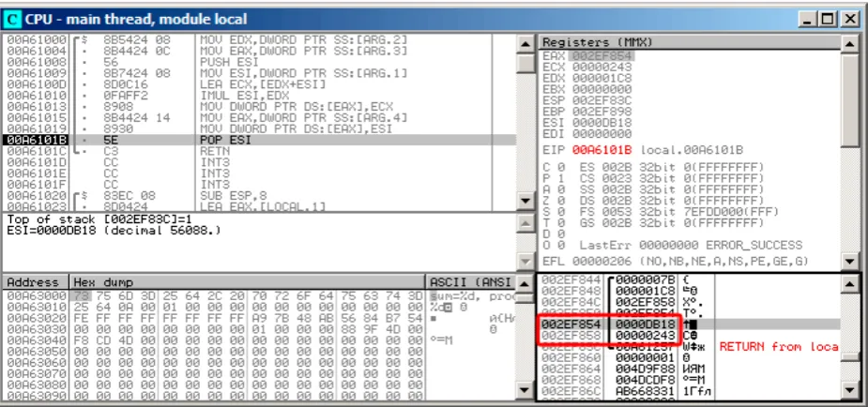Select MOV DWORD PTR DS:[EAX],ECX line
This screenshot has height=407, width=868.
[260, 106]
